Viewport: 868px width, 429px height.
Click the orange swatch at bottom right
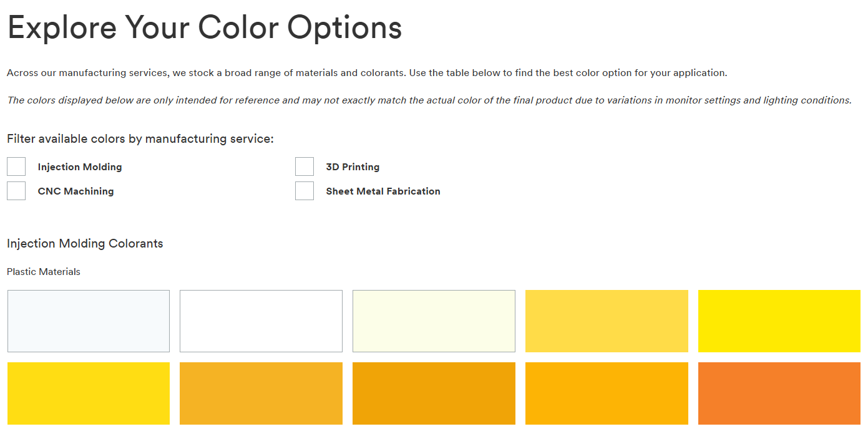click(779, 393)
